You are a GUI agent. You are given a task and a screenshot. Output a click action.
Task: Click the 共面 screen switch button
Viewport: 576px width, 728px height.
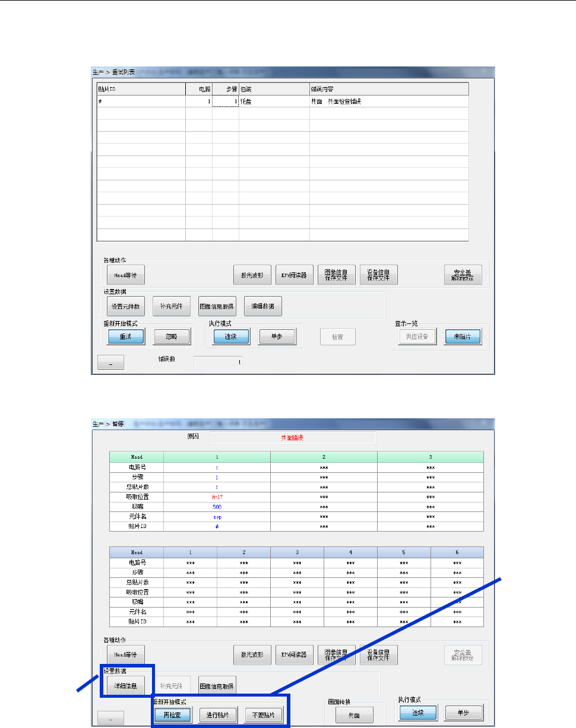pos(355,715)
